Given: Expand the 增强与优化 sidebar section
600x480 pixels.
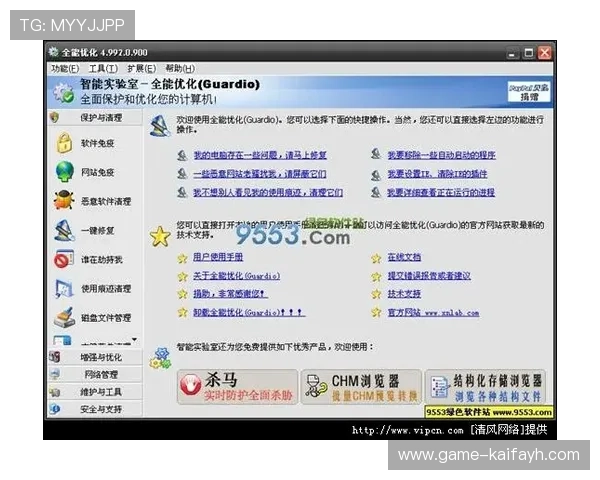Looking at the screenshot, I should (x=95, y=357).
